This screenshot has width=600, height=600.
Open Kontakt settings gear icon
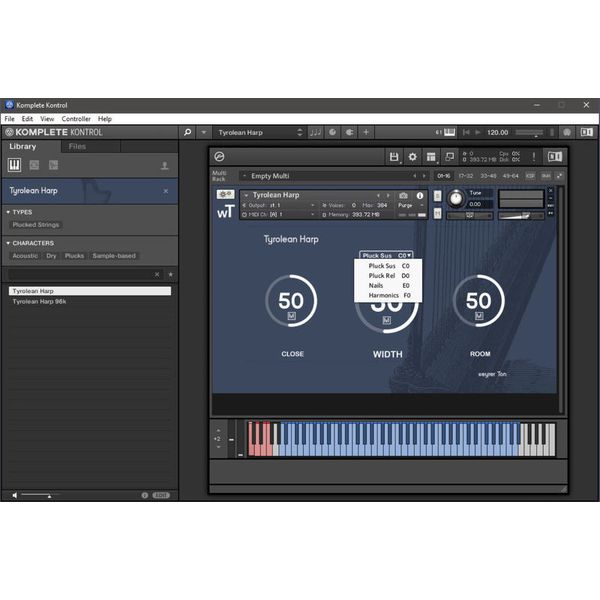tap(412, 157)
